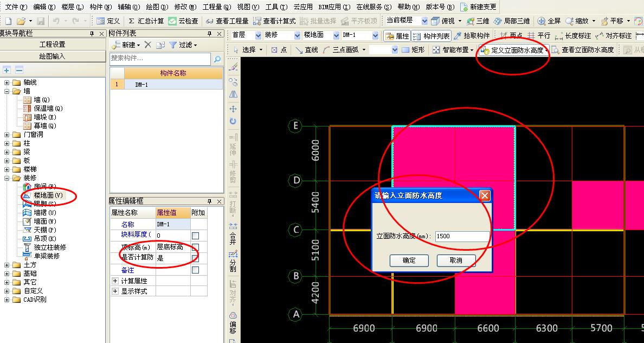Select the 拾取构件 eyedropper tool
The width and height of the screenshot is (644, 343).
coord(472,36)
